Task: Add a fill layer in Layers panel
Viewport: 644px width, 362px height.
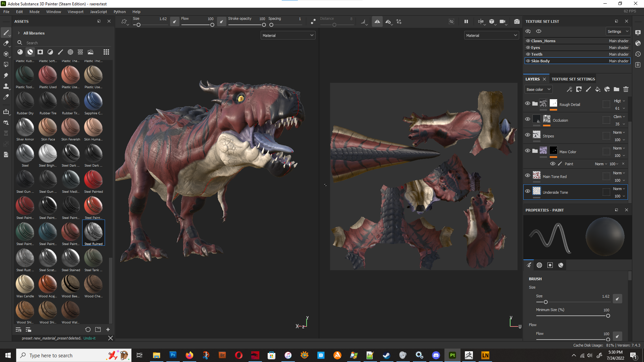Action: pyautogui.click(x=598, y=89)
